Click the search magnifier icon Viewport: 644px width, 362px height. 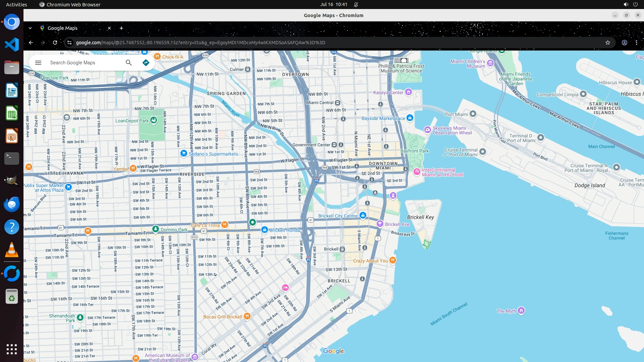(129, 63)
